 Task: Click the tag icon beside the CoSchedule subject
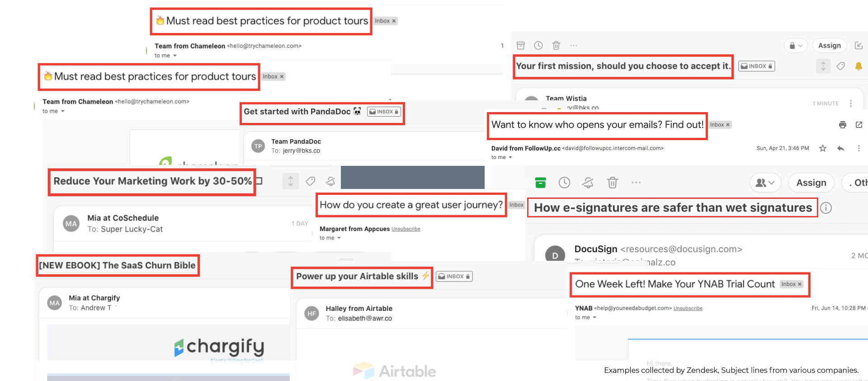point(310,181)
